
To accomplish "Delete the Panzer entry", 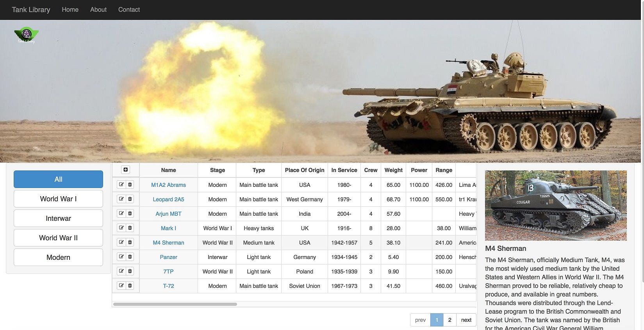I will (x=130, y=257).
